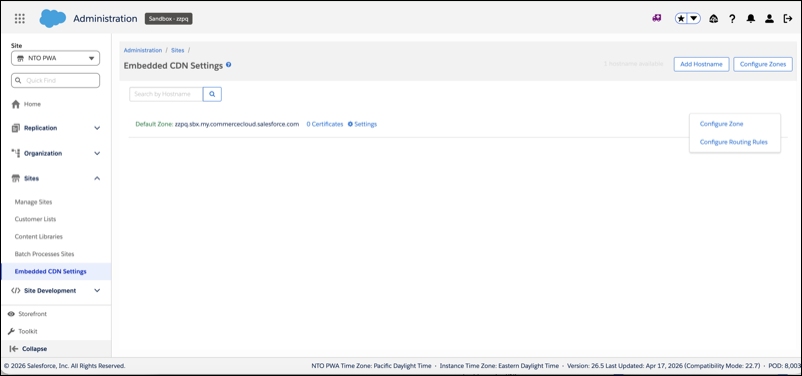802x376 pixels.
Task: Click the Sandbox - zzpq badge
Action: pyautogui.click(x=169, y=19)
